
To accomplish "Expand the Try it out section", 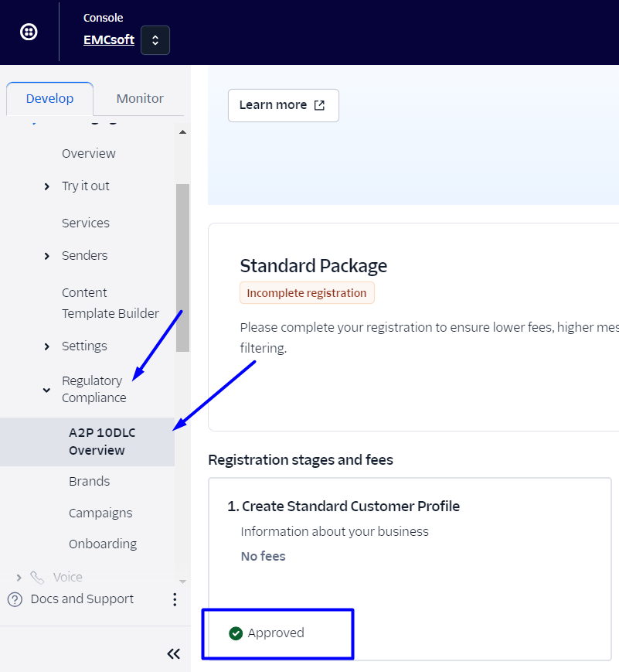I will tap(47, 186).
